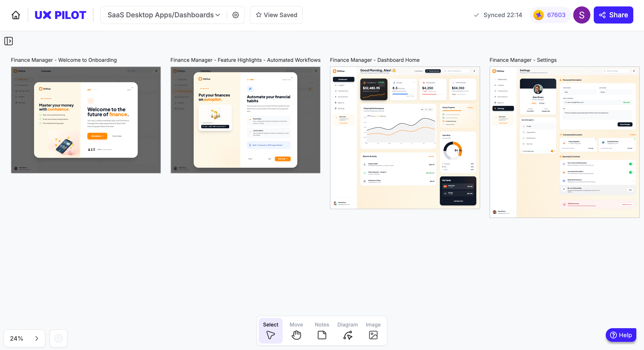Toggle the Show helpful tips switch
This screenshot has width=644, height=350.
pos(552,151)
